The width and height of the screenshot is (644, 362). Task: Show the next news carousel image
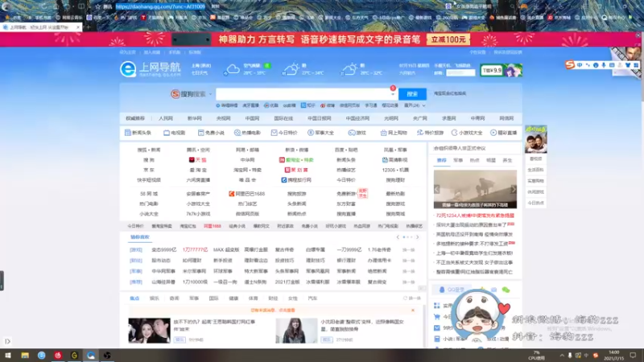coord(514,189)
